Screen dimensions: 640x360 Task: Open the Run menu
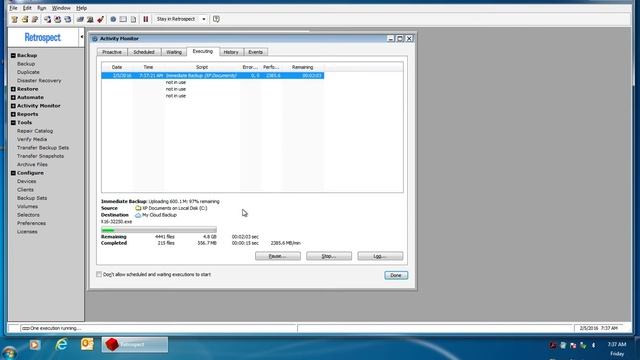pos(41,8)
